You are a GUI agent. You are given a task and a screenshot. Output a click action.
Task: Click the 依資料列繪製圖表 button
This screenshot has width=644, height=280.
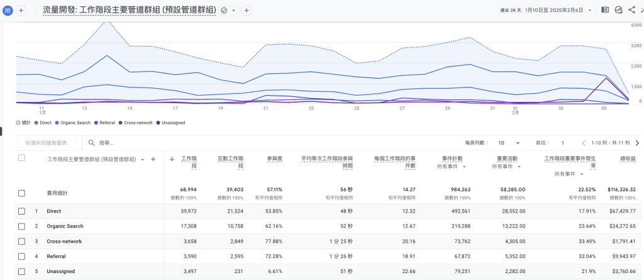coord(47,143)
